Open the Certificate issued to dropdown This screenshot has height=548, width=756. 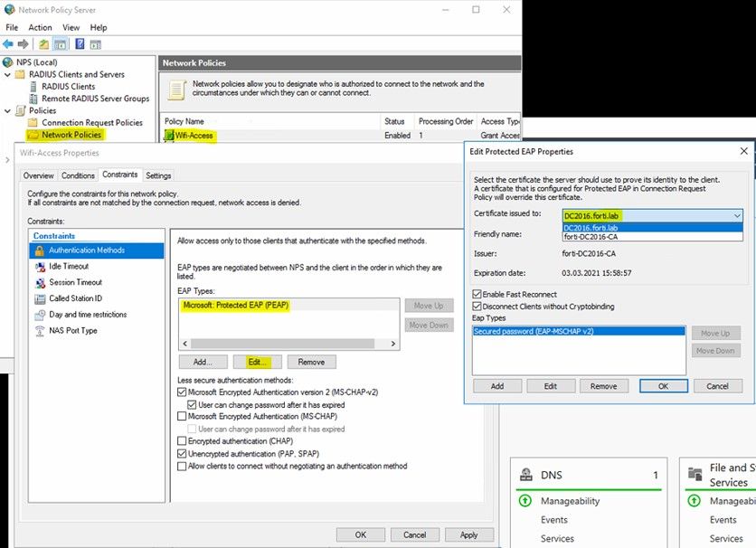(x=652, y=215)
